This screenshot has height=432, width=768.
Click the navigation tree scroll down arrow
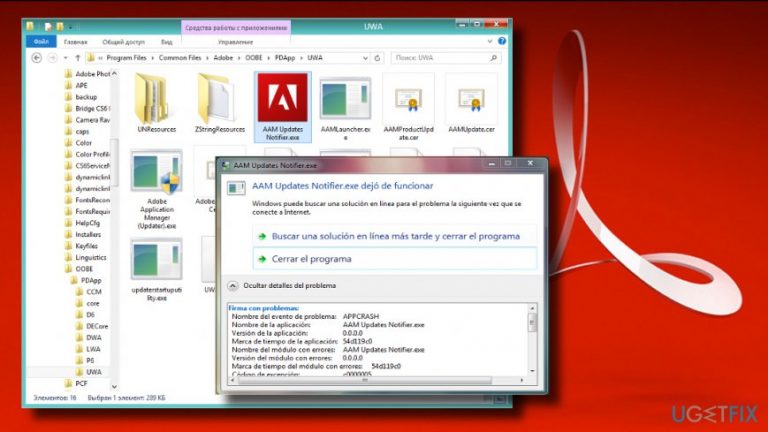pos(114,387)
